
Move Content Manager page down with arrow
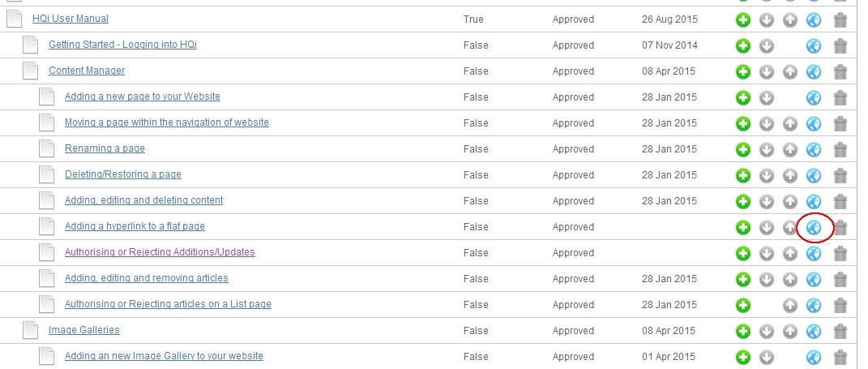tap(767, 72)
